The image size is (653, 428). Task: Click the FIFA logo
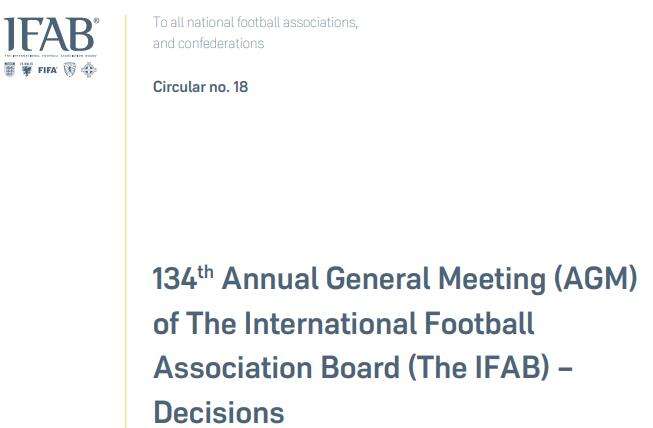click(x=47, y=70)
